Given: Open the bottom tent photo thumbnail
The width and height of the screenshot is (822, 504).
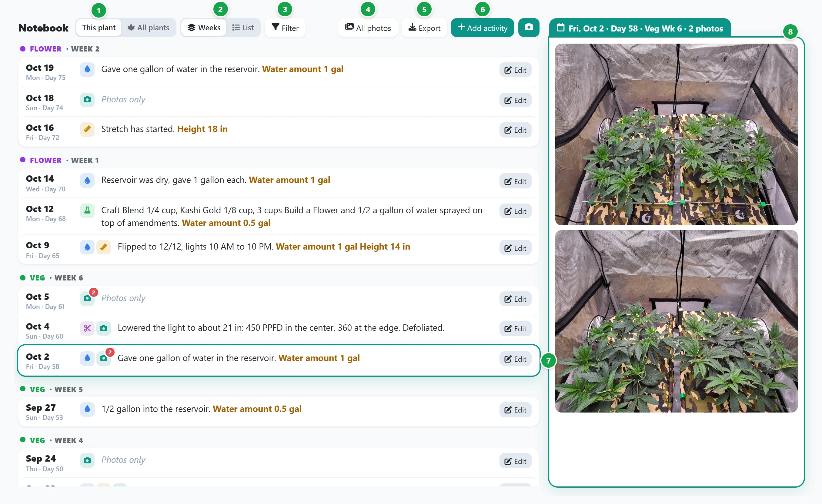Looking at the screenshot, I should 676,321.
